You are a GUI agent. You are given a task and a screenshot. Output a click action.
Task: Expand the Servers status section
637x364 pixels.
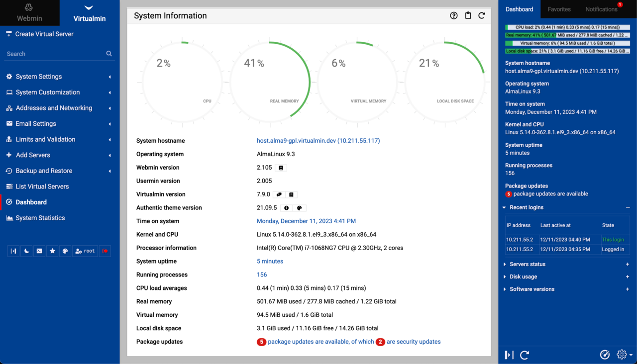[x=528, y=264]
